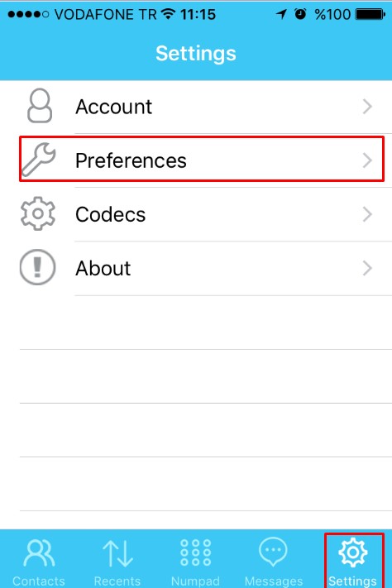Screen dimensions: 392x588
Task: Tap the Preferences wrench icon
Action: 39,160
